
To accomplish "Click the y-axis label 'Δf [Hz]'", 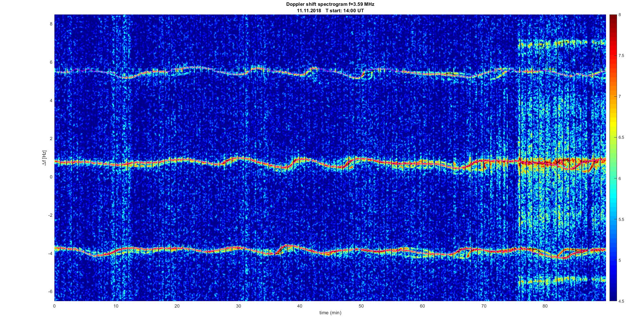I will (44, 158).
